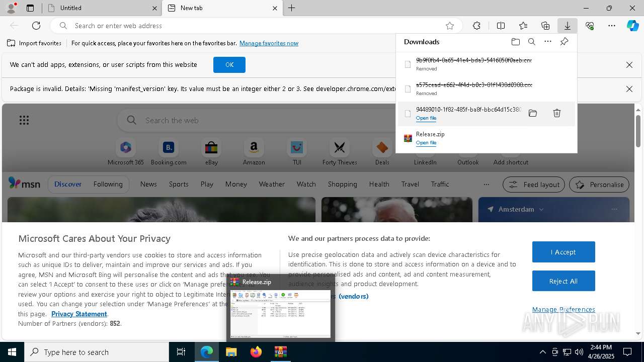Screen dimensions: 644x362
Task: Open Amazon shortcut
Action: coord(254,152)
